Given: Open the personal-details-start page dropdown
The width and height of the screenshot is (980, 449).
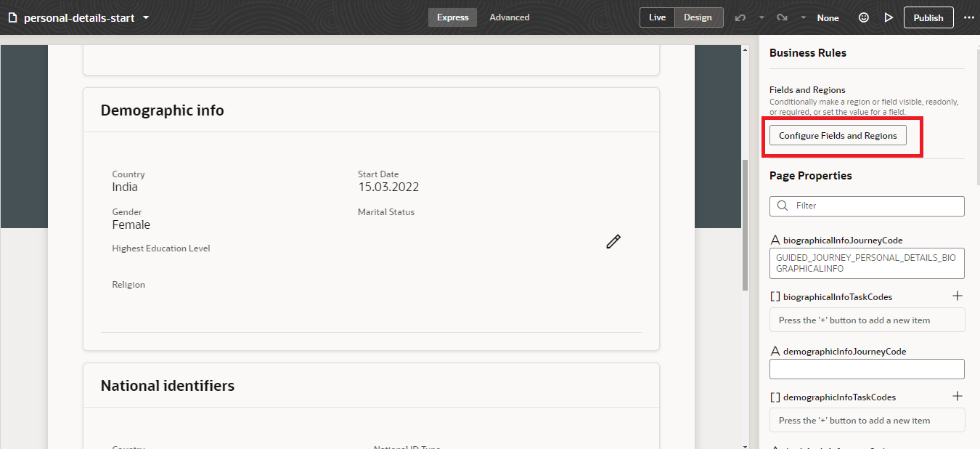Looking at the screenshot, I should (x=144, y=17).
